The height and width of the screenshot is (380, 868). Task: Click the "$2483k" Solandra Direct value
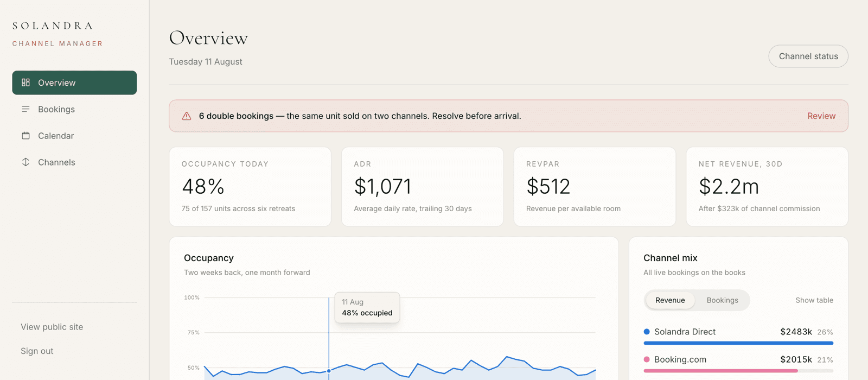(x=796, y=332)
